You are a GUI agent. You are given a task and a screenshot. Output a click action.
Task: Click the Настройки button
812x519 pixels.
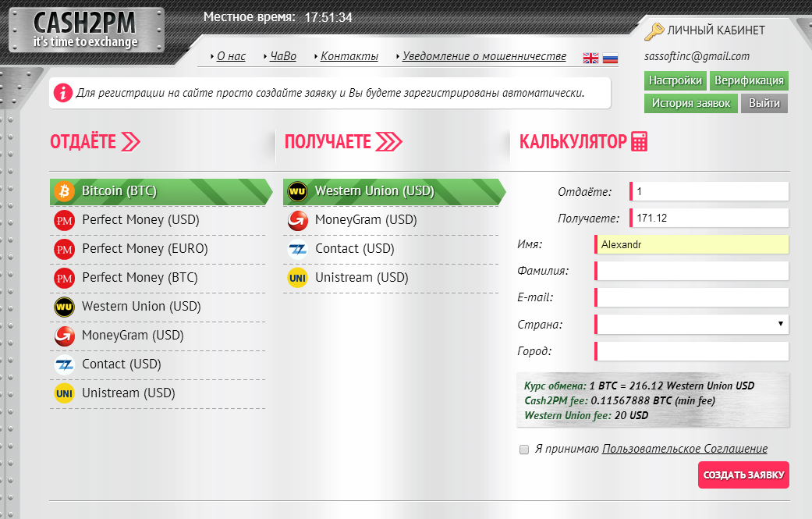coord(675,80)
